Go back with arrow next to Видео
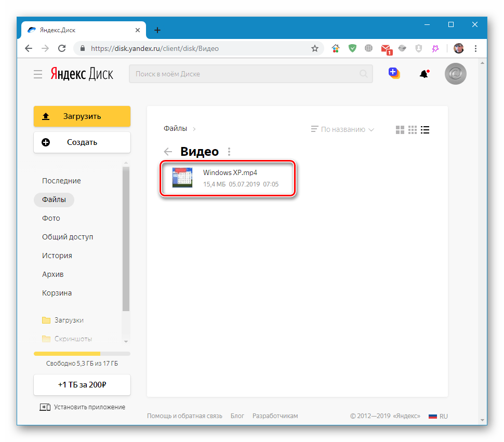Screen dimensions: 504x442 coord(168,152)
